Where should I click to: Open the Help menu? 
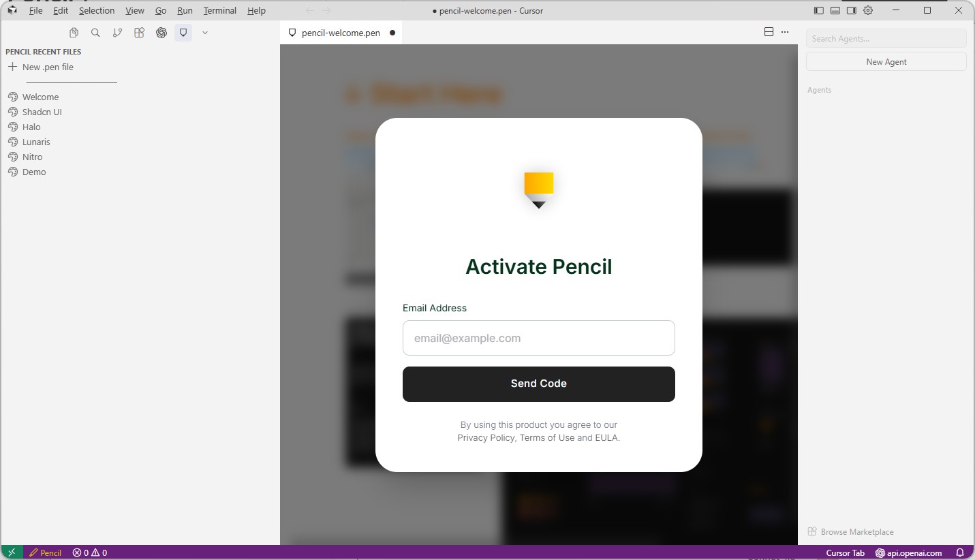click(256, 11)
